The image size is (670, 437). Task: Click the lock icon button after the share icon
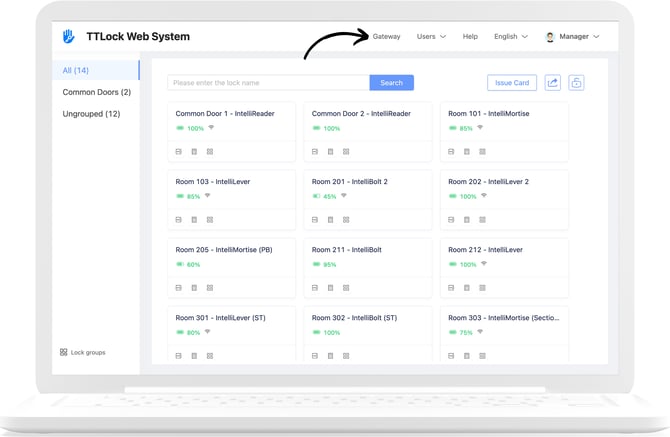pyautogui.click(x=576, y=82)
